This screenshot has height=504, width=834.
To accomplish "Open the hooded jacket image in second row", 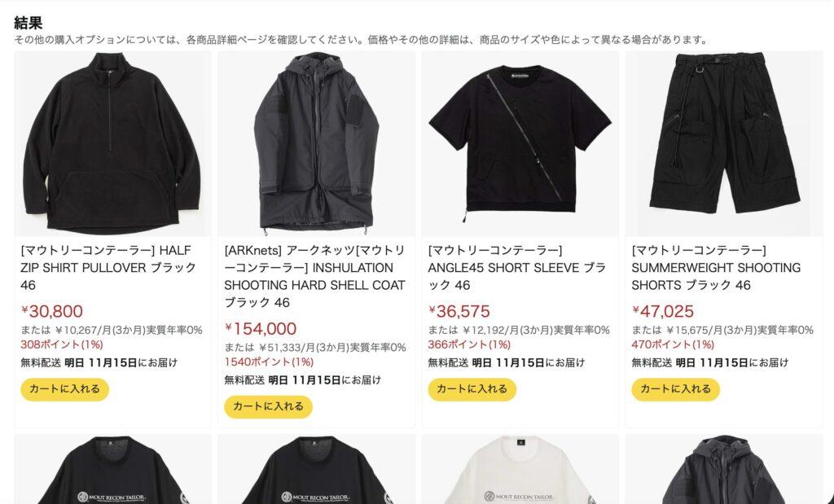I will click(724, 470).
